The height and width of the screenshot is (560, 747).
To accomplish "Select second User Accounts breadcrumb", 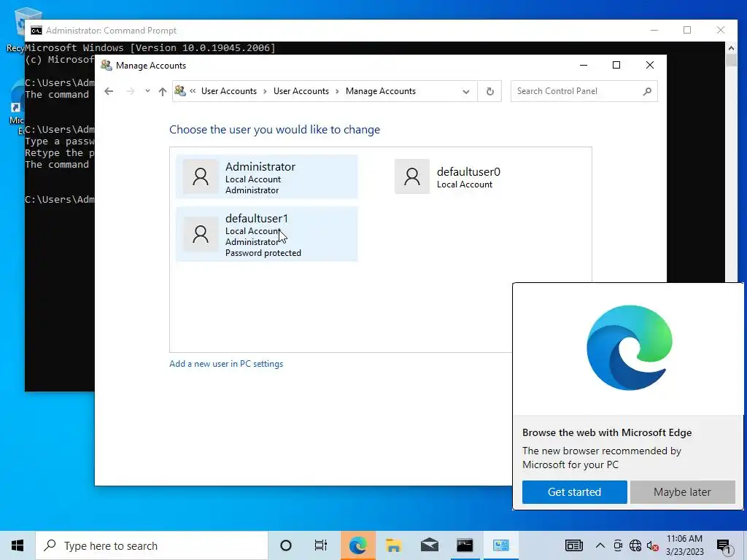I will pyautogui.click(x=301, y=91).
